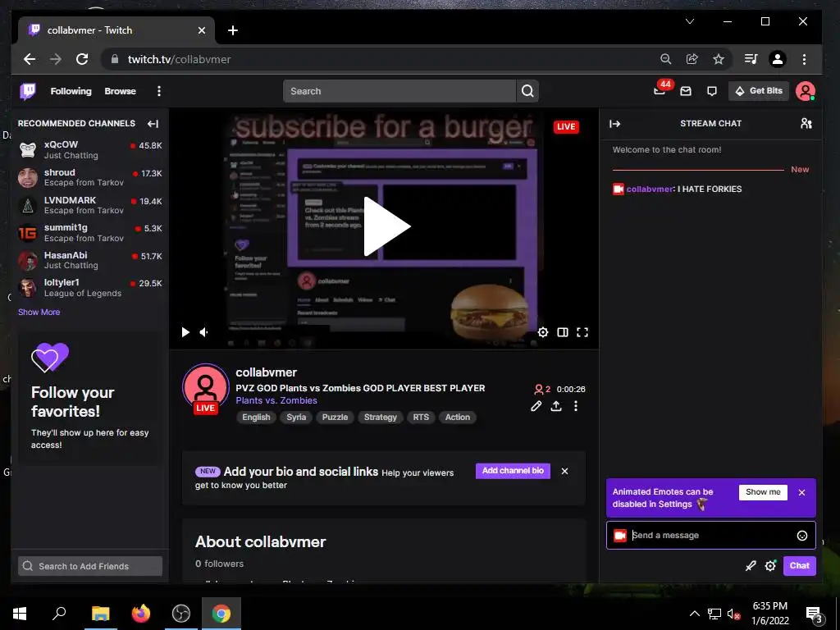The height and width of the screenshot is (630, 840).
Task: Reload the page in Chrome
Action: pos(81,59)
